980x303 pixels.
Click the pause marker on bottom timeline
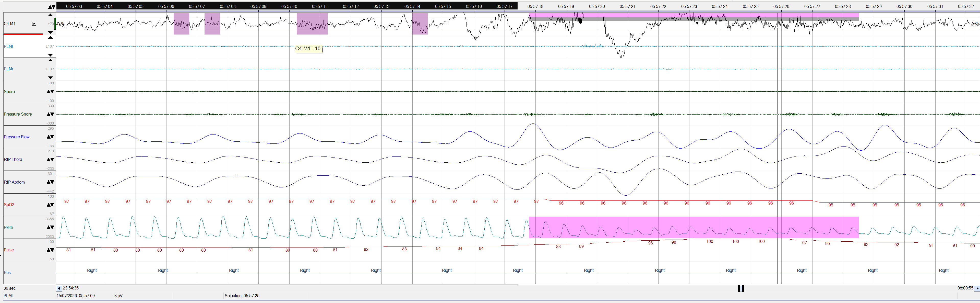coord(741,288)
